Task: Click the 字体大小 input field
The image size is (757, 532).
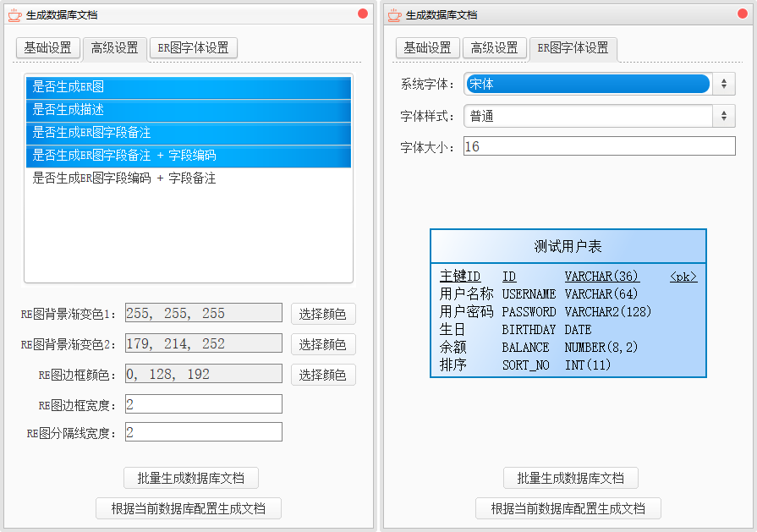Action: click(x=600, y=146)
